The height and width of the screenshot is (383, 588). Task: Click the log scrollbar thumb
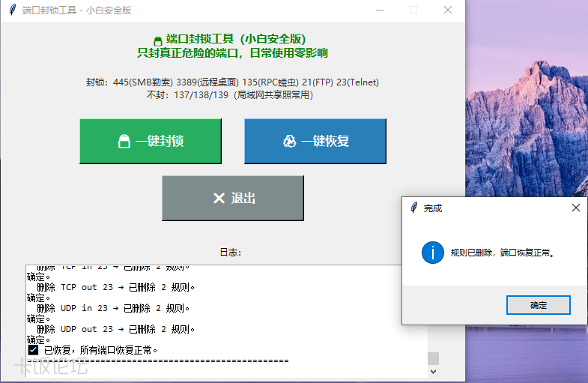coord(433,358)
